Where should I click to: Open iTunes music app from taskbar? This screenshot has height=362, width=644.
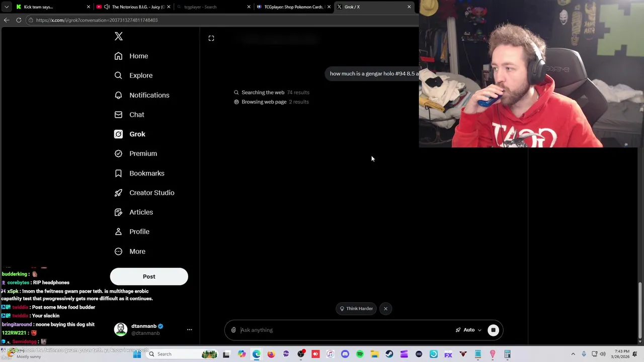[x=330, y=354]
